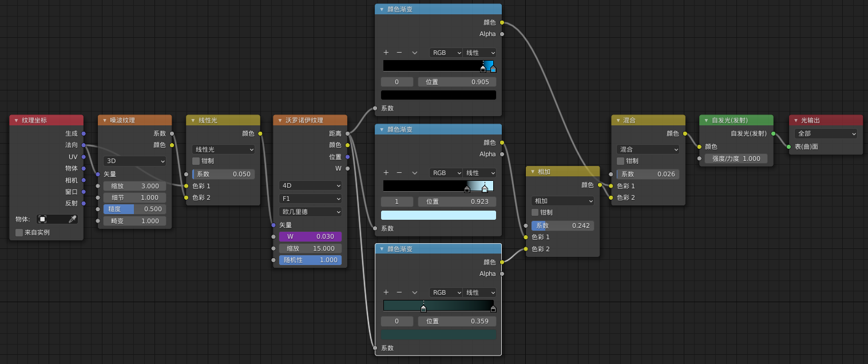The height and width of the screenshot is (364, 868).
Task: Open the 全部 target dropdown in output node
Action: click(x=826, y=133)
